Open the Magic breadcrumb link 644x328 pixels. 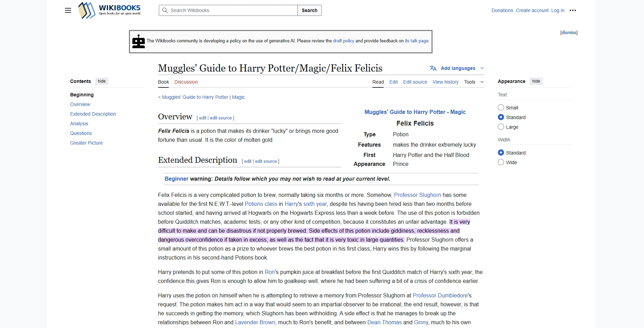point(238,97)
